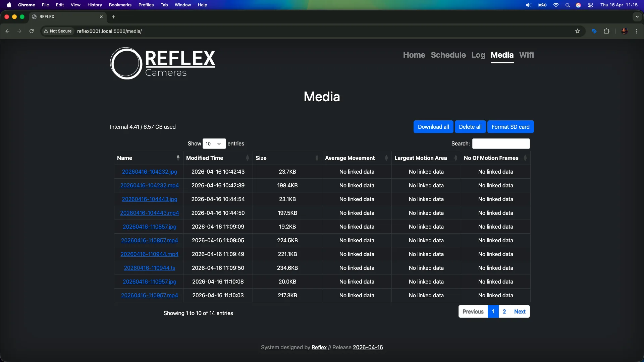Open the Log navigation tab
The height and width of the screenshot is (362, 644).
tap(478, 55)
